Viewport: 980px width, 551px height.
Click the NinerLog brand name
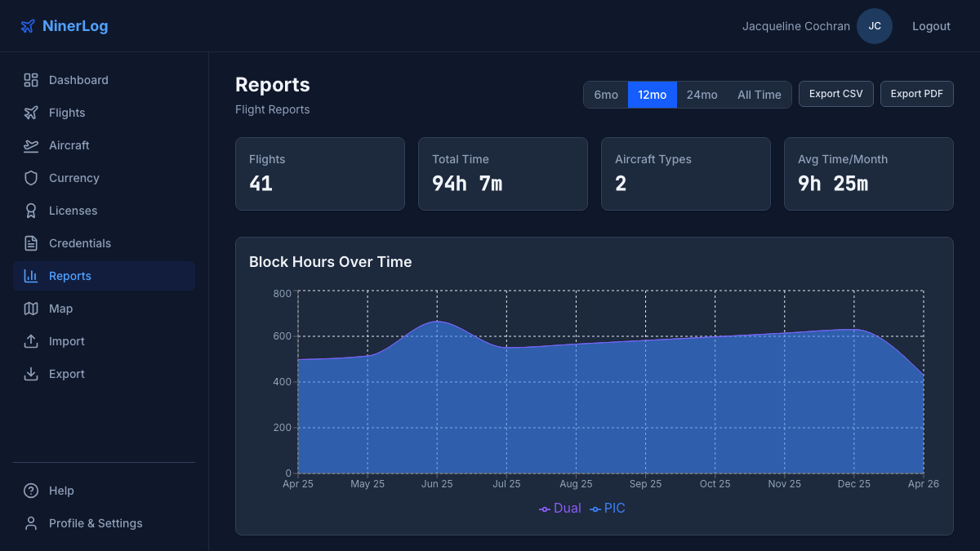click(x=75, y=26)
